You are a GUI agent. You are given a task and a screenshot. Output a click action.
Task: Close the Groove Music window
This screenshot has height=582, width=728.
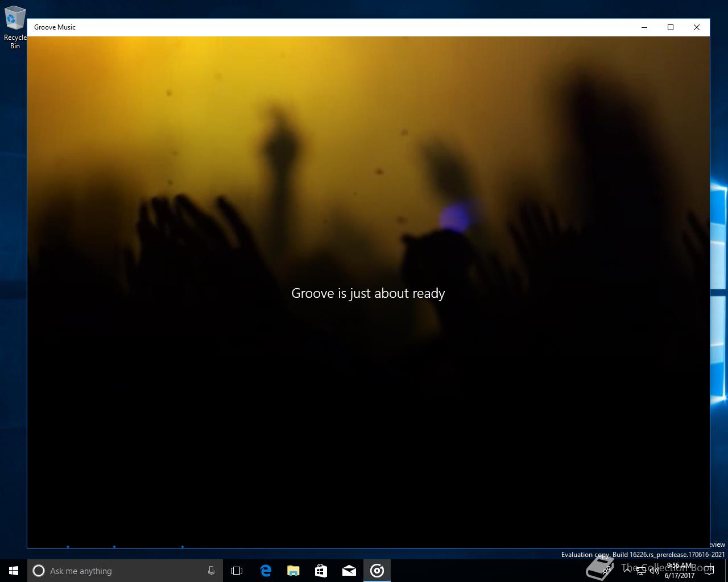[x=697, y=27]
